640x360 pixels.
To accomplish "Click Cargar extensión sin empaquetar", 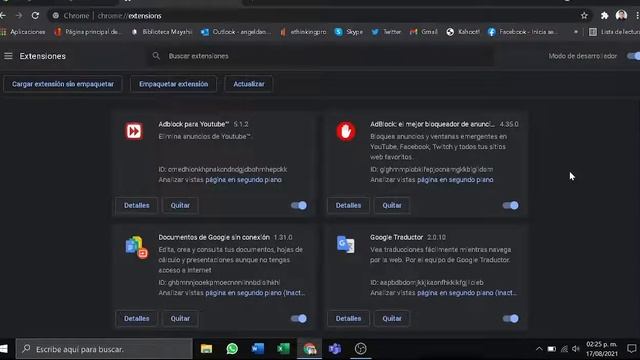I will coord(63,84).
